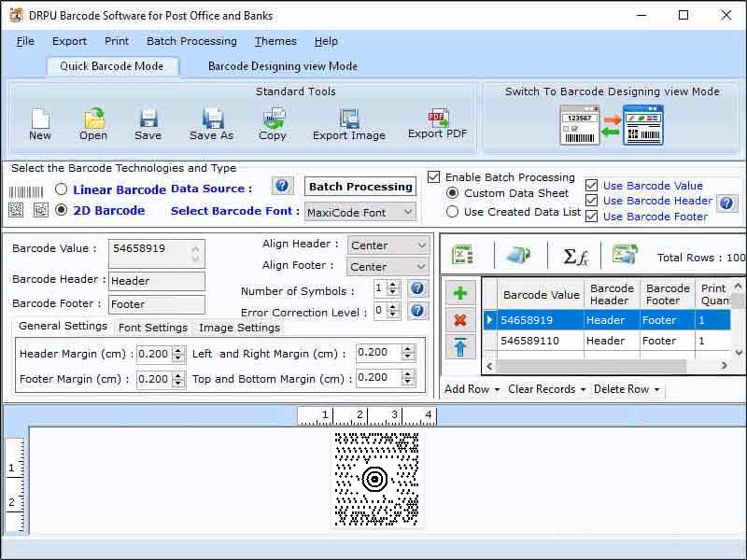Delete selected row with the red cross icon

tap(459, 320)
